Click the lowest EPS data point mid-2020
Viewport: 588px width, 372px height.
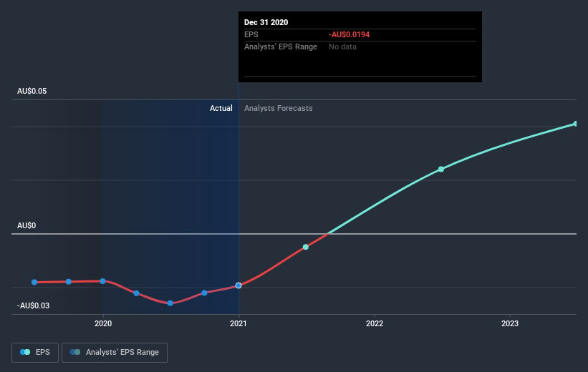click(x=170, y=303)
